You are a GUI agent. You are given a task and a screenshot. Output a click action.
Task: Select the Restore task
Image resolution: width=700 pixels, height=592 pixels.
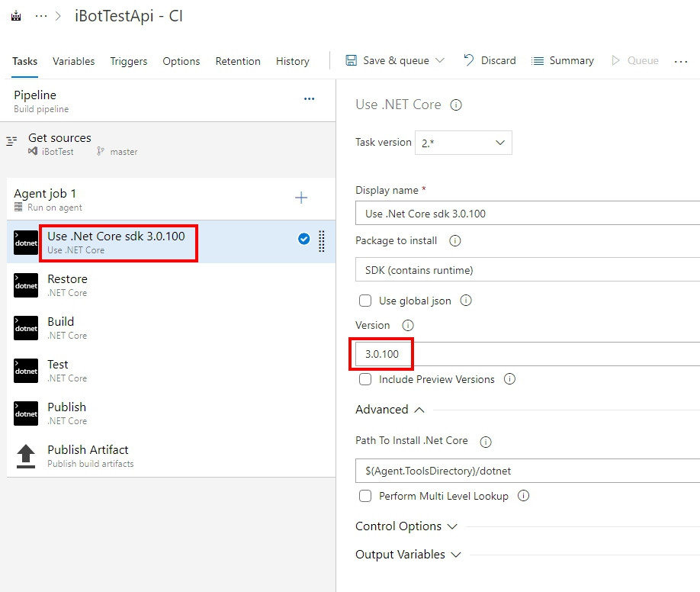click(171, 285)
